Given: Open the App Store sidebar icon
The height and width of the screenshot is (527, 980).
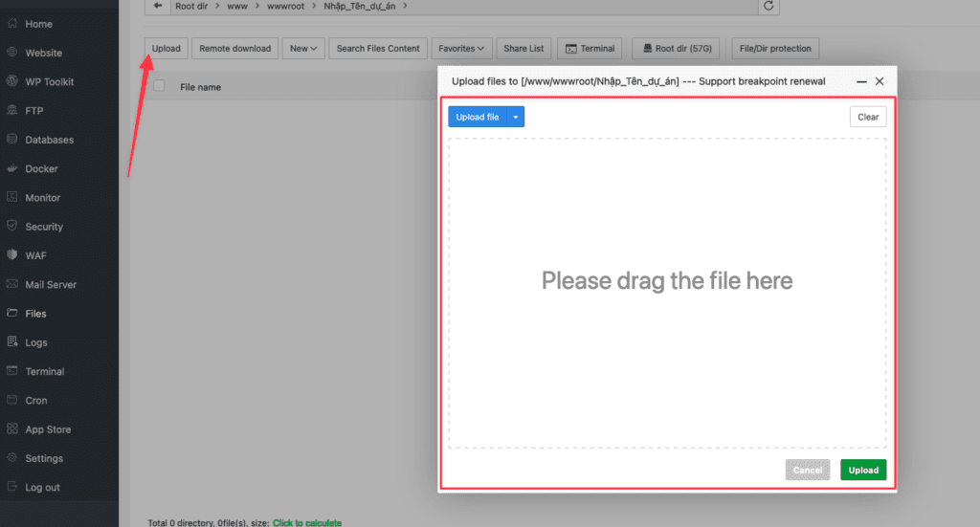Looking at the screenshot, I should pyautogui.click(x=11, y=429).
